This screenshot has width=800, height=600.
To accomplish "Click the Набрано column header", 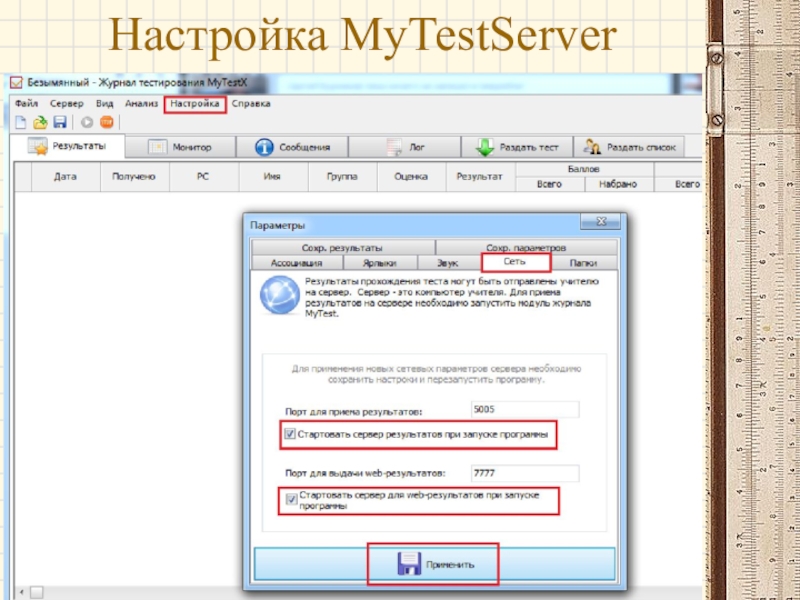I will point(618,184).
